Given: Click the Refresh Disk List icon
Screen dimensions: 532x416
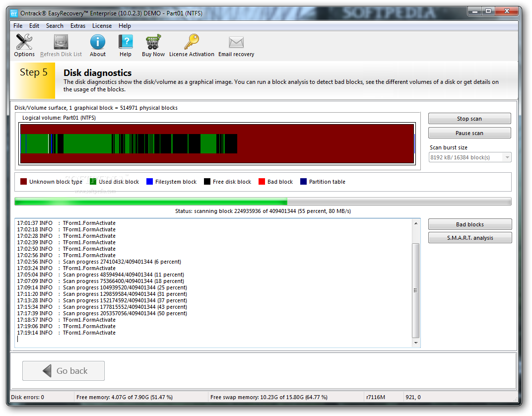Looking at the screenshot, I should point(61,42).
